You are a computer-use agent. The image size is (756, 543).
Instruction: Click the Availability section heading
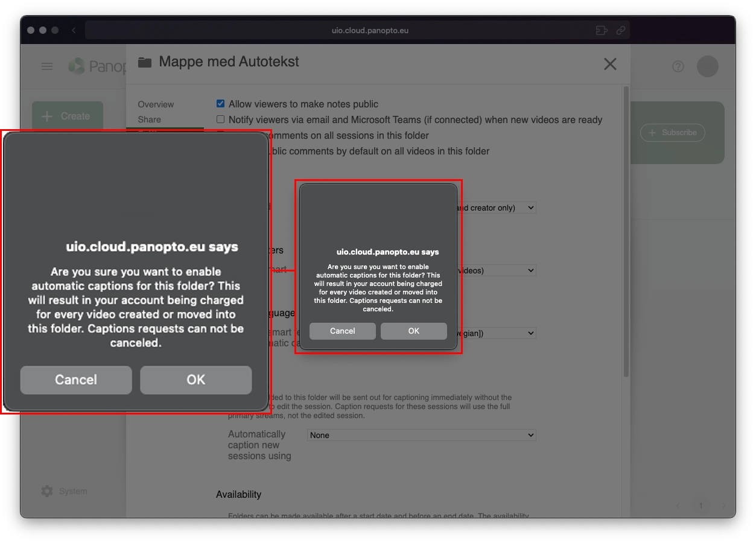(239, 495)
